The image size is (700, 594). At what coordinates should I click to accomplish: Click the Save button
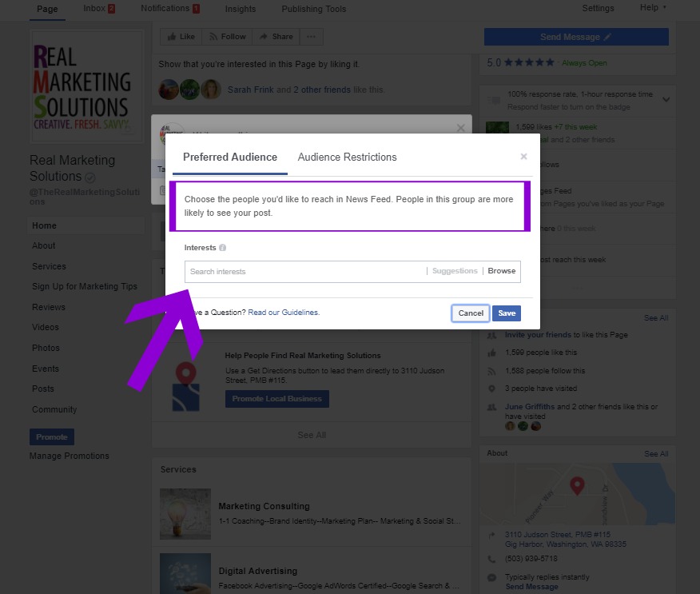coord(507,313)
